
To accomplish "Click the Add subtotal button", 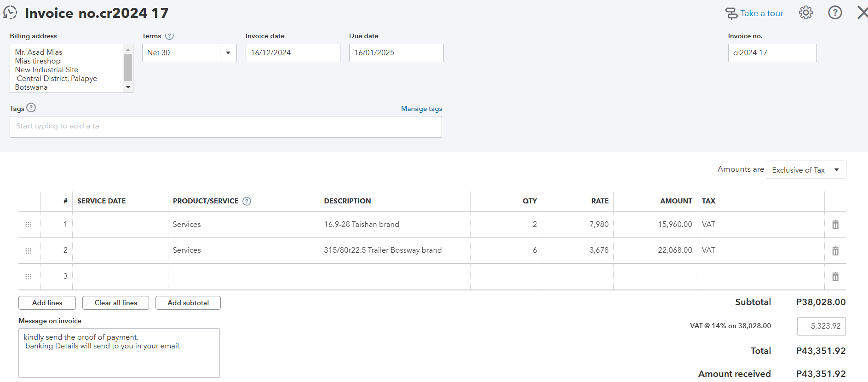I will tap(188, 303).
